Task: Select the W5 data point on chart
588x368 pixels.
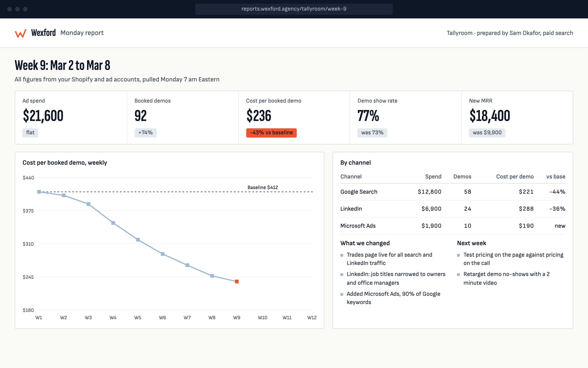Action: click(x=138, y=240)
